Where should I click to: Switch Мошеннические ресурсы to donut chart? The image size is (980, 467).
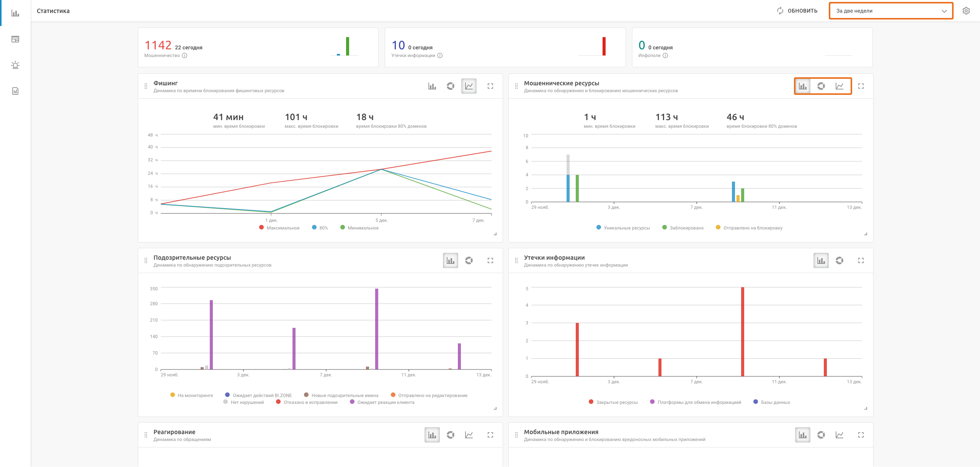[821, 86]
